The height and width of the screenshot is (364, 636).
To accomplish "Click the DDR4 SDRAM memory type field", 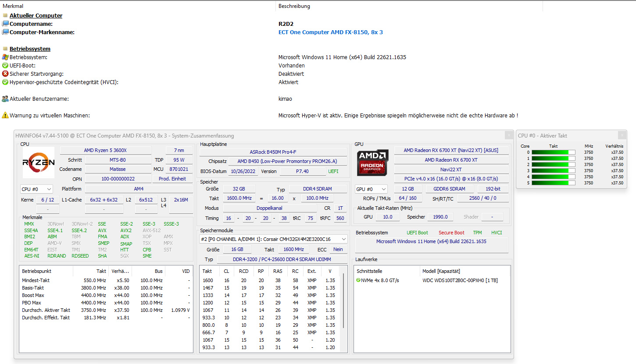I will (x=317, y=189).
